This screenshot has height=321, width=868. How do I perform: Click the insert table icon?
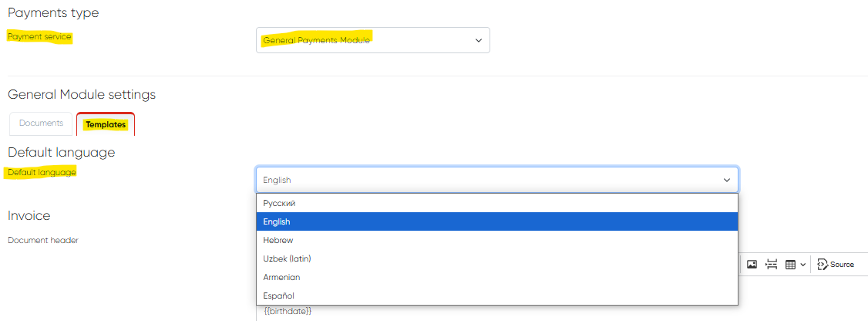click(x=790, y=265)
